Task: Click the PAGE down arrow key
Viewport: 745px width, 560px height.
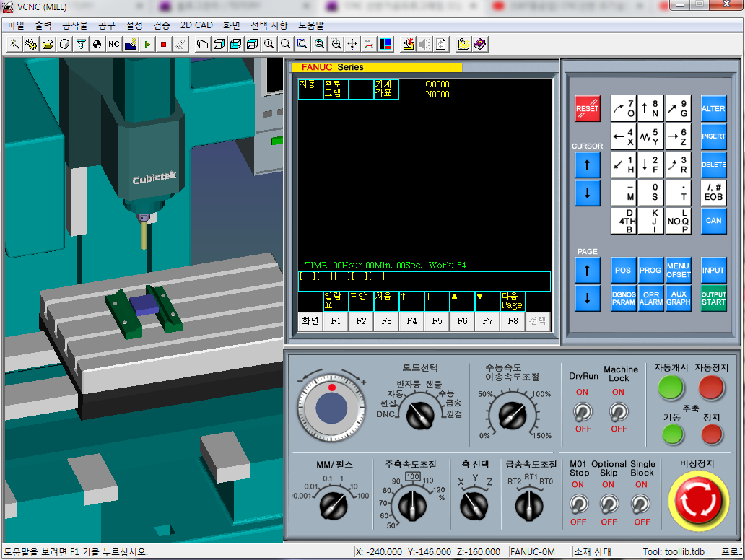Action: click(587, 298)
